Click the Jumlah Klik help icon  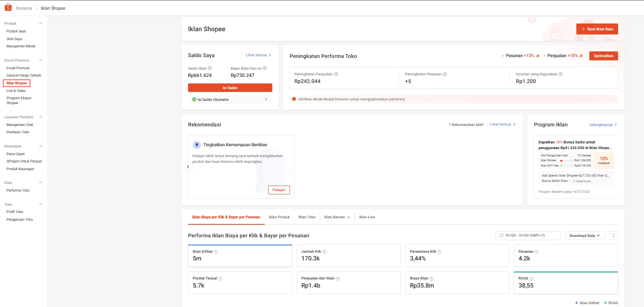324,252
